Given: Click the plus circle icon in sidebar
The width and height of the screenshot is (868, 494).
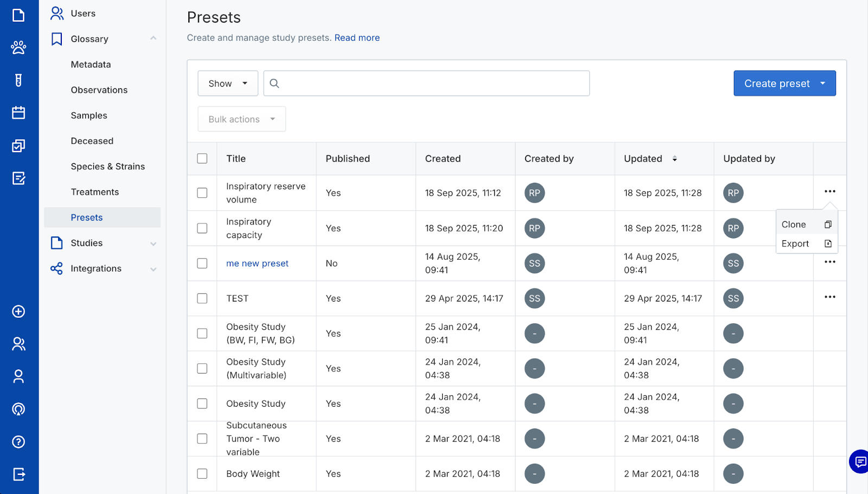Looking at the screenshot, I should pos(18,311).
